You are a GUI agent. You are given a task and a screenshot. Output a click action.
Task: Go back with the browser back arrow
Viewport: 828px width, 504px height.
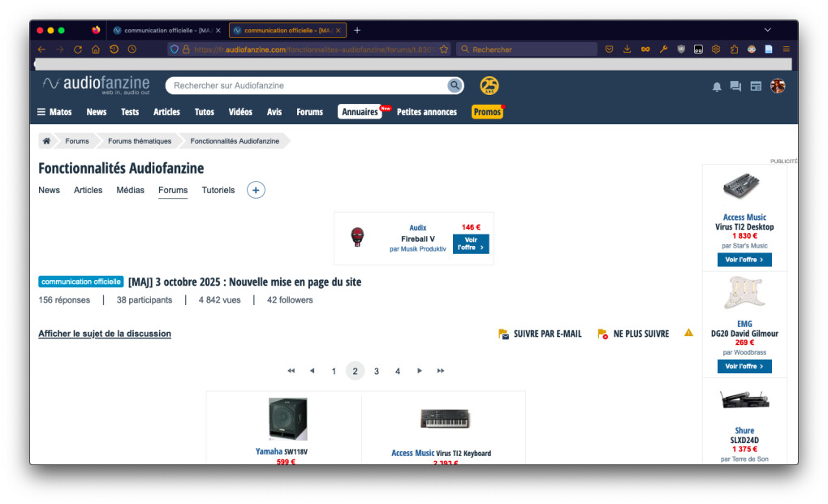(41, 49)
